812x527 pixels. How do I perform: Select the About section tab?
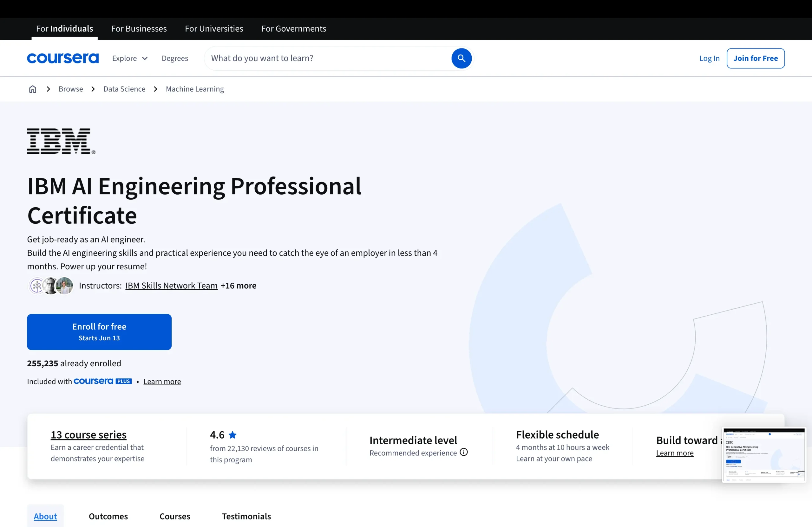click(x=45, y=516)
